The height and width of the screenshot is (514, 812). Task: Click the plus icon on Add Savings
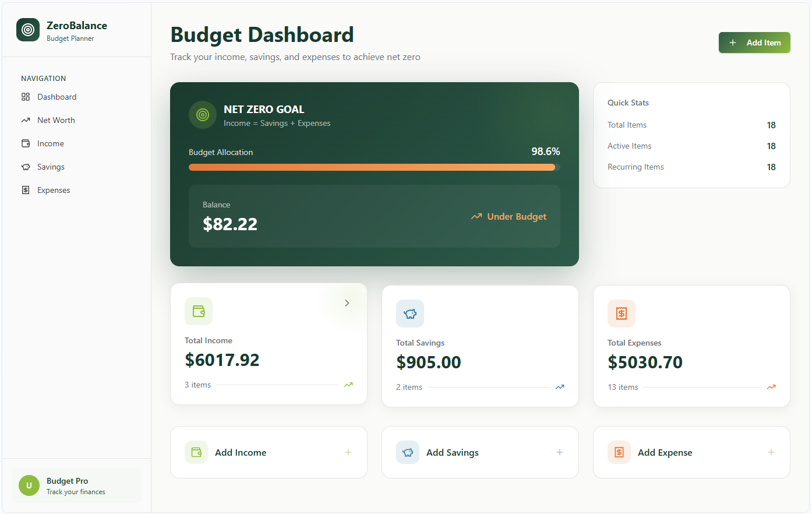560,452
